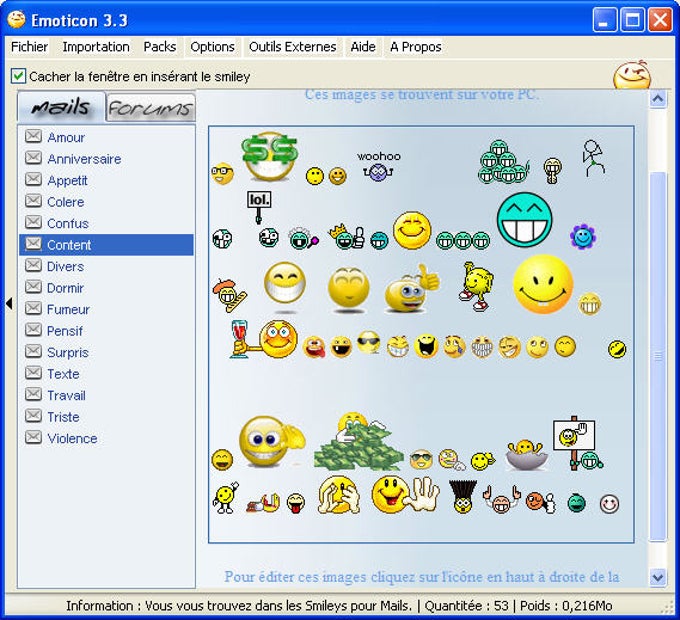680x620 pixels.
Task: Open the Importation menu
Action: point(96,47)
